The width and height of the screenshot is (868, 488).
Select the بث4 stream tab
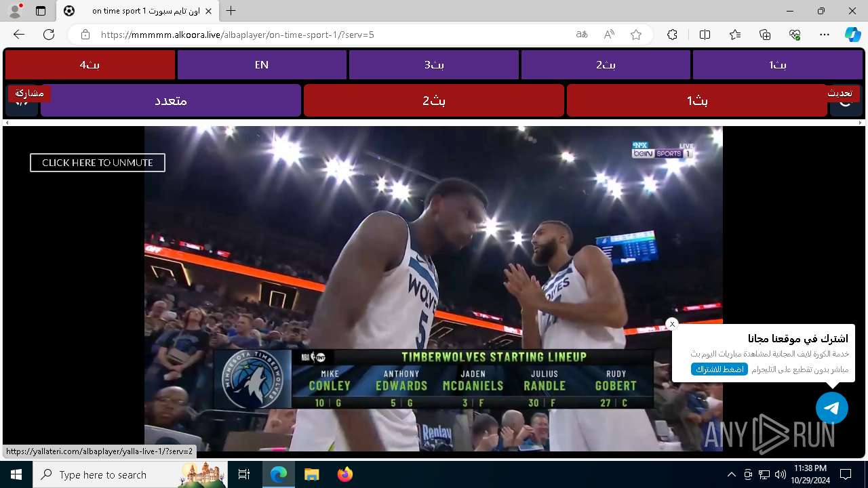[90, 65]
